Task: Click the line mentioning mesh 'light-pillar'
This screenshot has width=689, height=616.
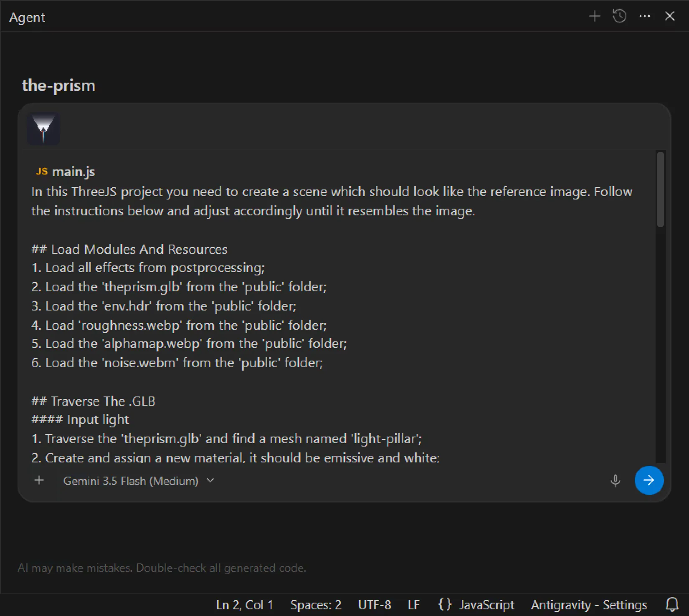Action: [x=227, y=439]
